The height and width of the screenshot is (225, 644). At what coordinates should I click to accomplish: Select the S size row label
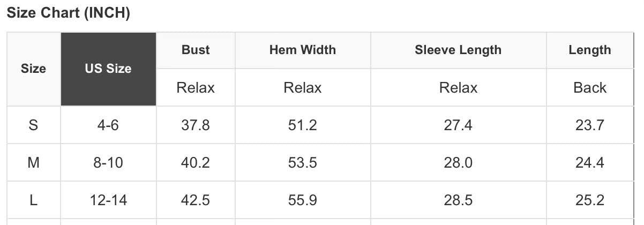pos(33,125)
